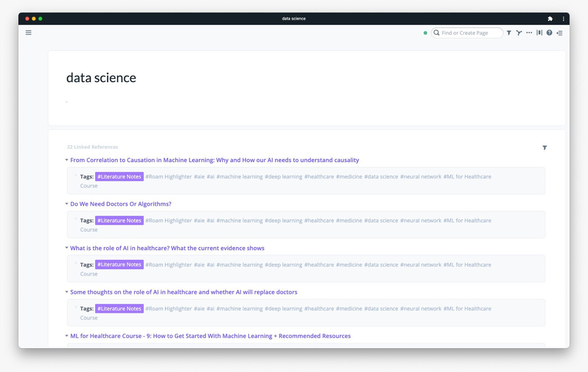Open the 'Do We Need Doctors Or Algorithms?' page
Screen dimensions: 588x372
tap(121, 203)
